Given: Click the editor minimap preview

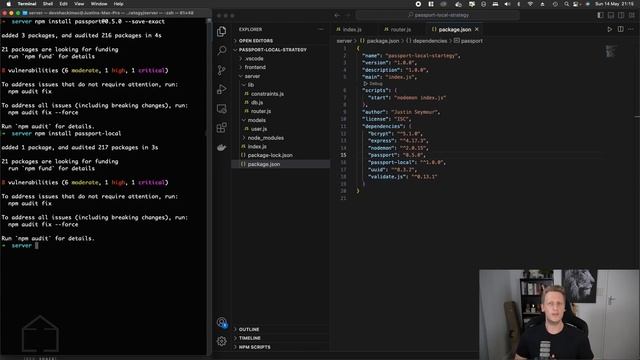Looking at the screenshot, I should [611, 51].
